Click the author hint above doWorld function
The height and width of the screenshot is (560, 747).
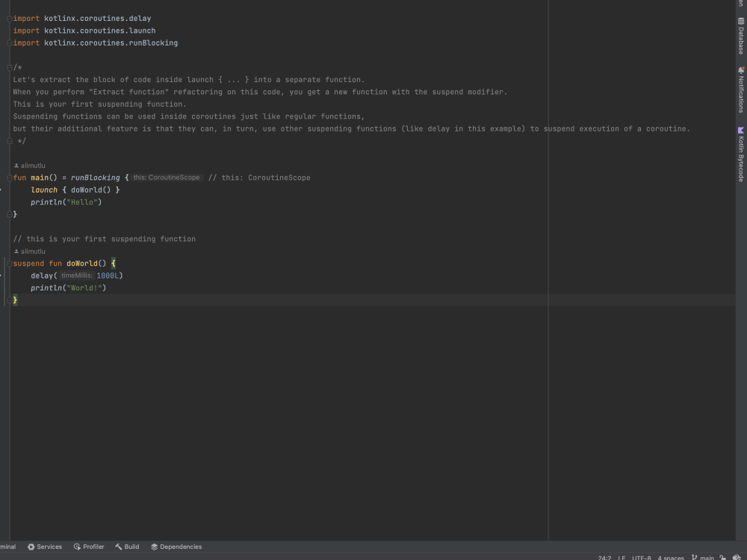coord(30,252)
